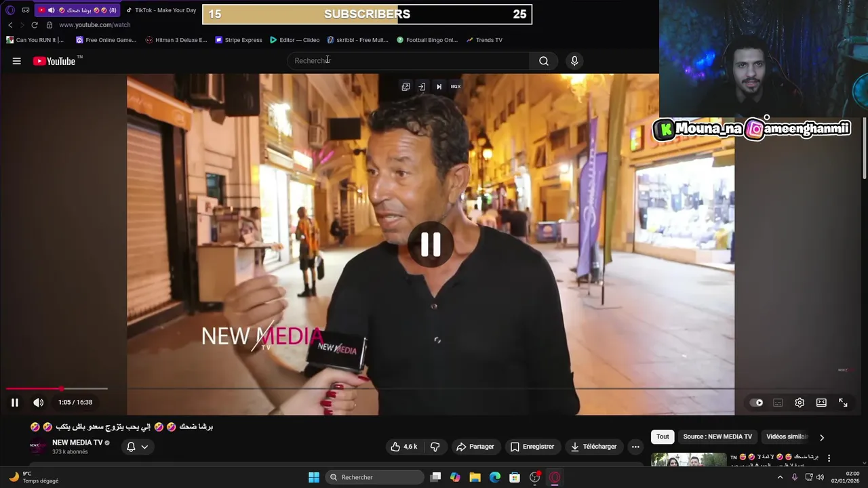Click the large pause overlay on video
The height and width of the screenshot is (488, 868).
(431, 245)
